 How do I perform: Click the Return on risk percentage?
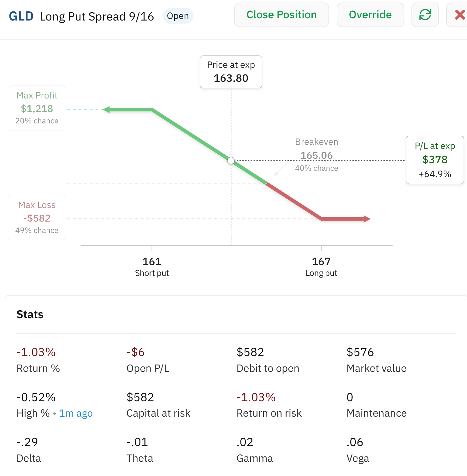coord(256,397)
